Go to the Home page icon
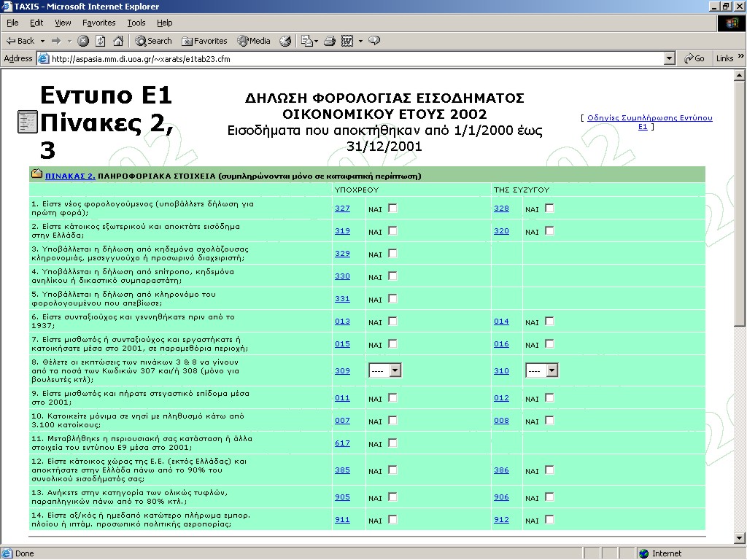747x560 pixels. (x=118, y=41)
